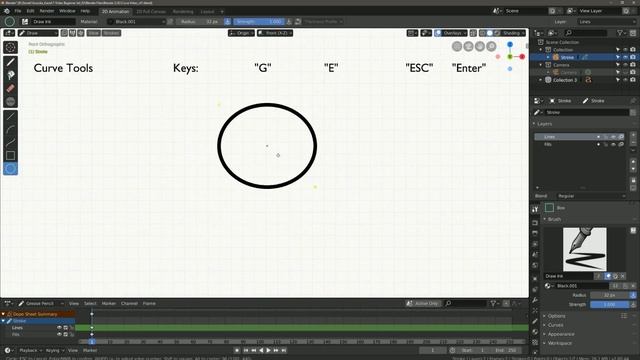Remove the selected grease pencil layer
Screen dimensions: 640x360
pos(633,142)
